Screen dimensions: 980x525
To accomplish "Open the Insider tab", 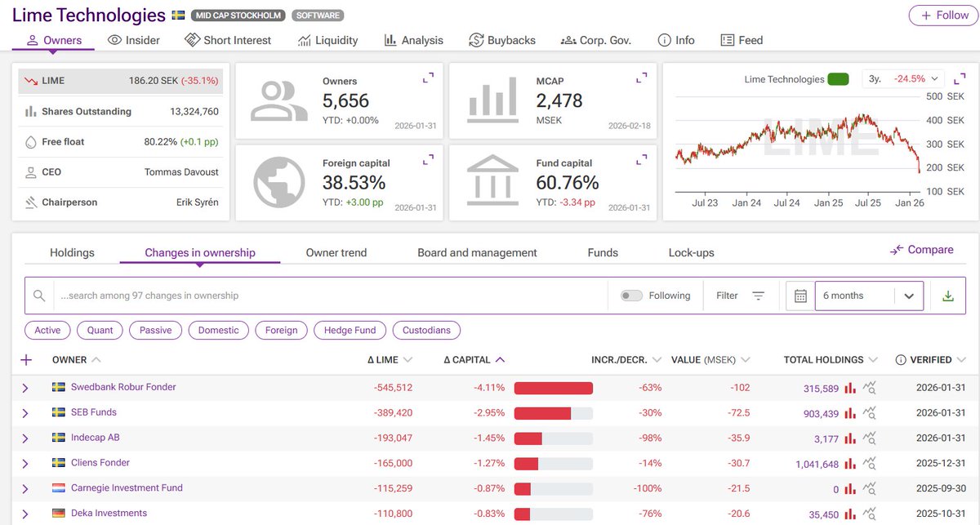I will (133, 40).
